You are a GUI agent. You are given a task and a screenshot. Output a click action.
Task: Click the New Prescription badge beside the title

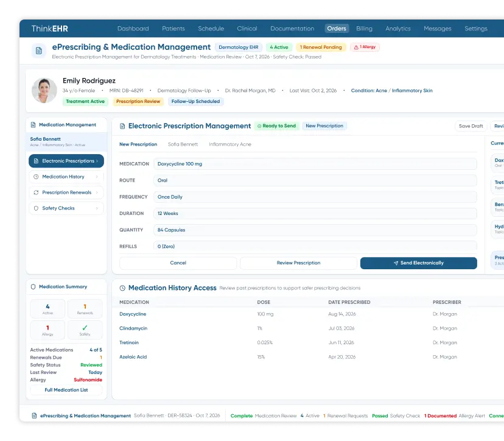pyautogui.click(x=324, y=125)
